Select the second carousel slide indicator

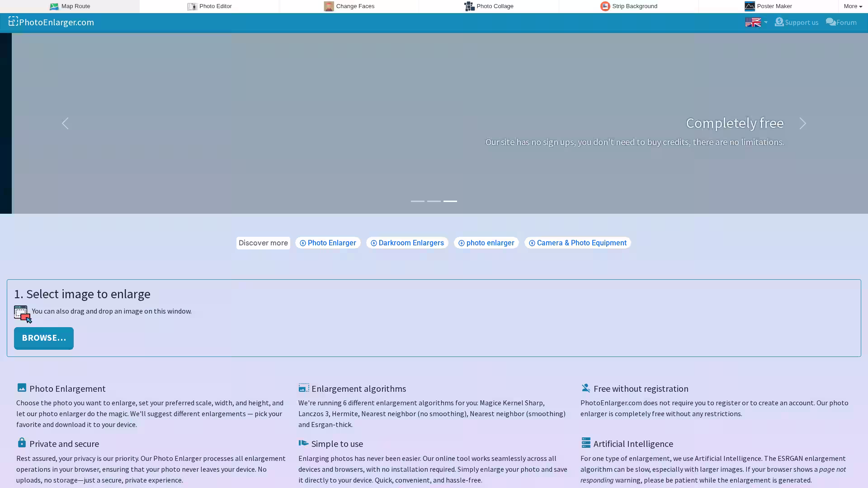pos(434,201)
